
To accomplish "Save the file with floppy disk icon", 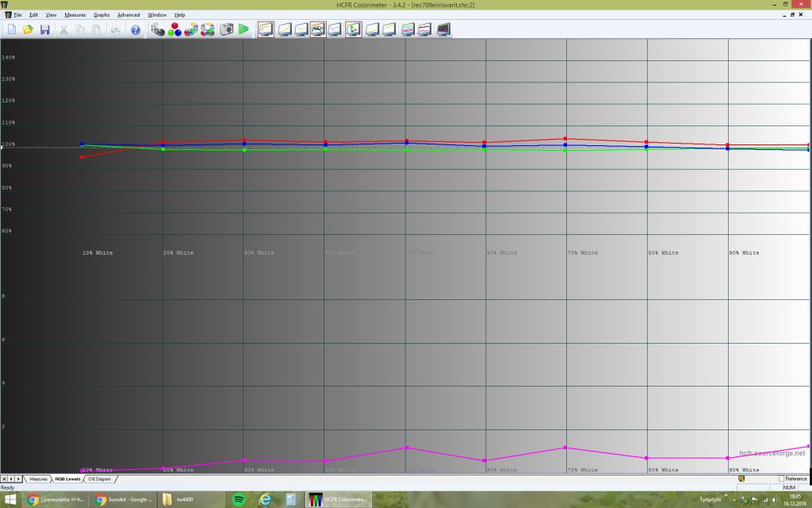I will coord(44,29).
